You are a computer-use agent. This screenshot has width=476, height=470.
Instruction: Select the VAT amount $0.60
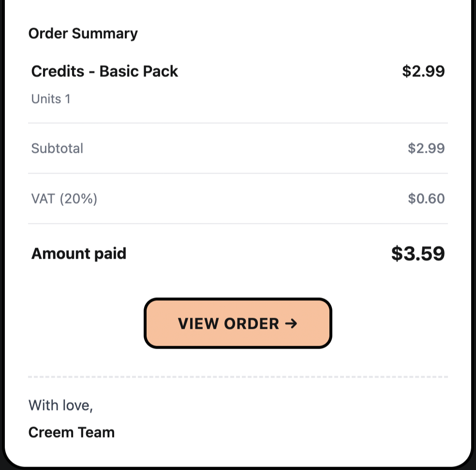(426, 199)
